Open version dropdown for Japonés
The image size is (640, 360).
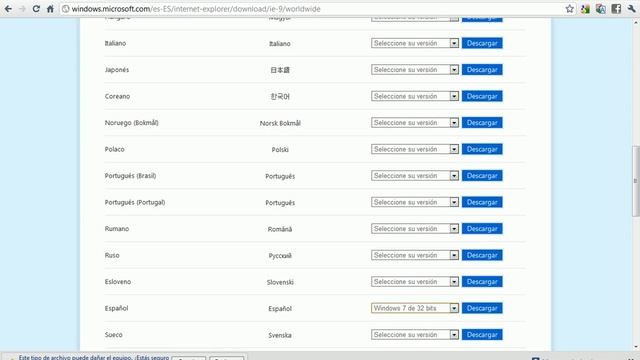click(415, 69)
